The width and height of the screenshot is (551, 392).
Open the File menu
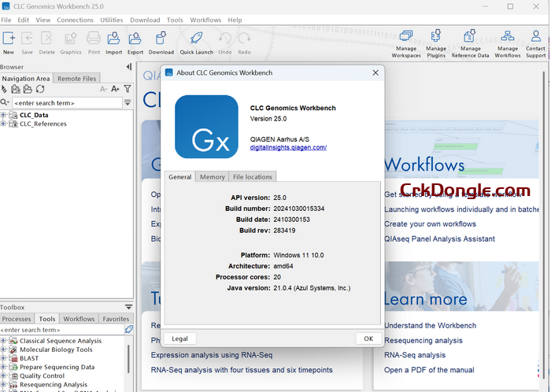(x=6, y=20)
